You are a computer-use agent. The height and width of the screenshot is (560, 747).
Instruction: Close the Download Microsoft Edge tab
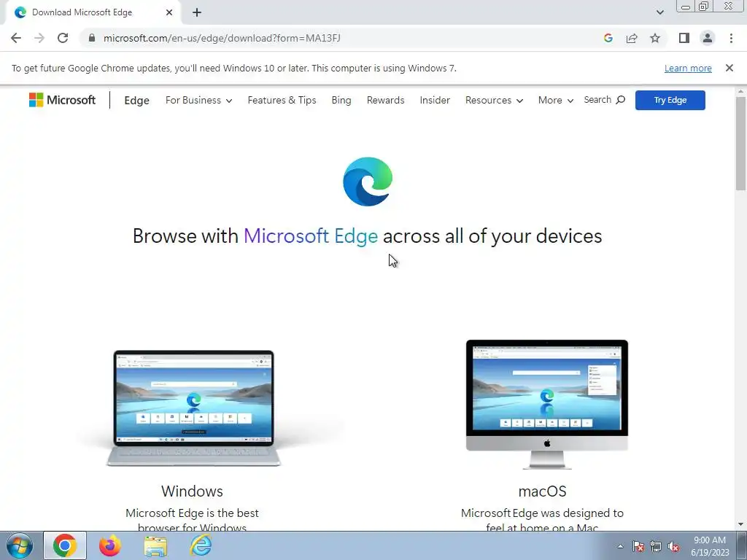pos(169,12)
